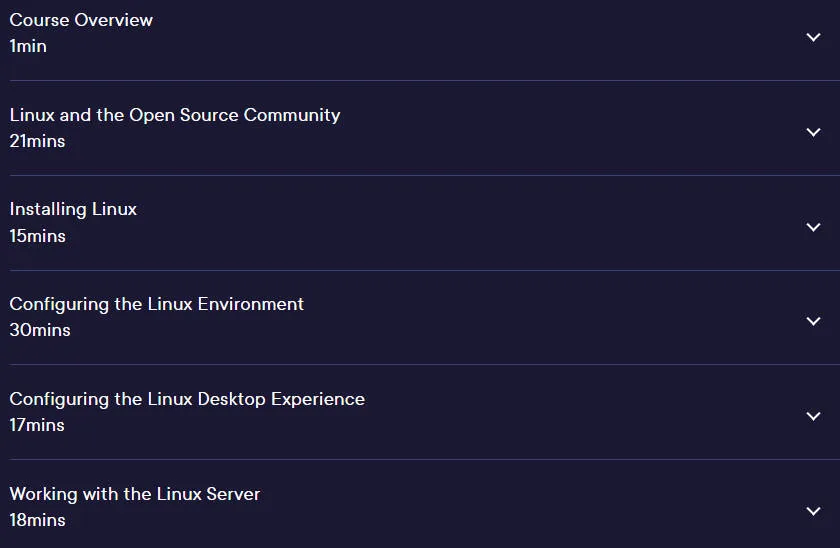Screen dimensions: 840x548
Task: Select Working with the Linux Server title
Action: click(x=134, y=493)
